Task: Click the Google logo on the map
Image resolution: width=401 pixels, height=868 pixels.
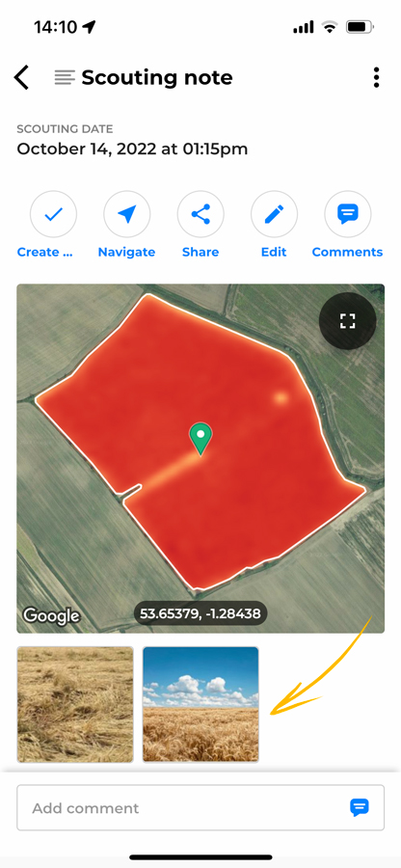Action: 51,615
